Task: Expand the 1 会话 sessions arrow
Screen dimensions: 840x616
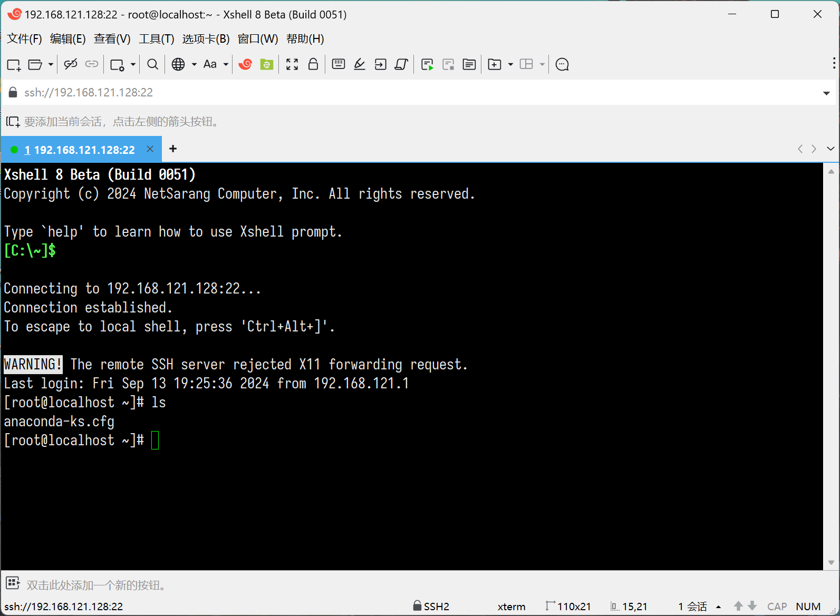Action: pyautogui.click(x=718, y=607)
